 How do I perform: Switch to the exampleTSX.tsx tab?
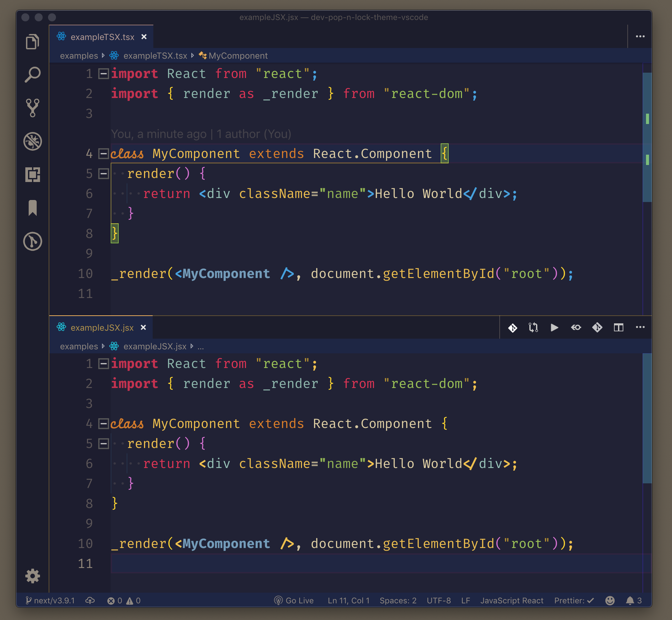click(102, 37)
